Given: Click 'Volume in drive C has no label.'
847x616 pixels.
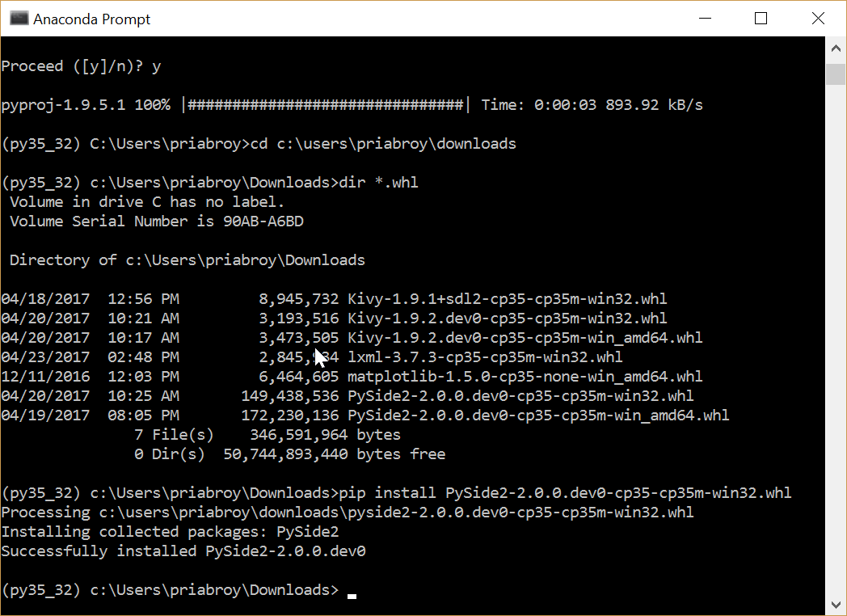Looking at the screenshot, I should pos(147,202).
